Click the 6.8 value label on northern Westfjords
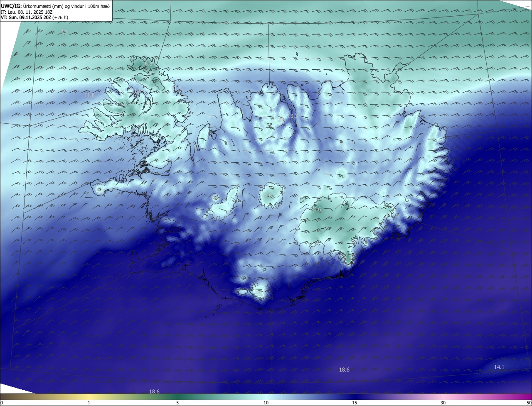The image size is (532, 406). click(148, 64)
